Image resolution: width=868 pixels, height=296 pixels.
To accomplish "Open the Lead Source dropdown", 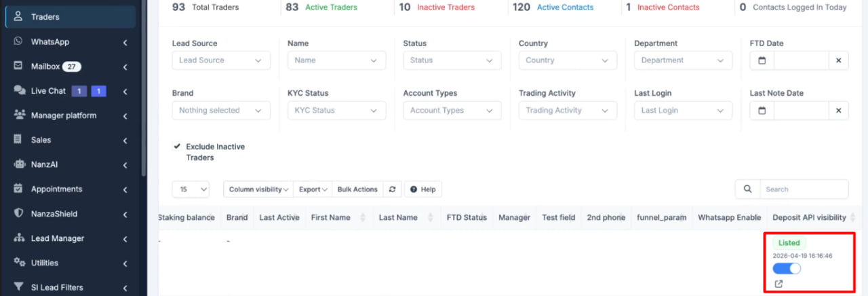I will point(221,60).
